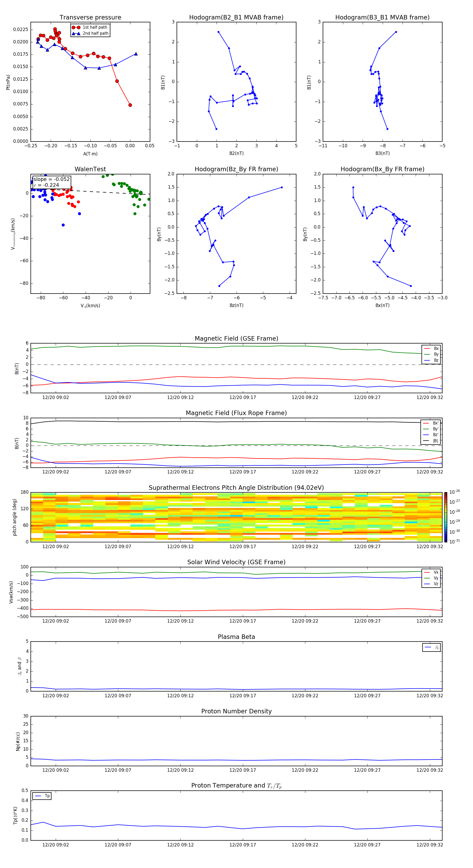Click the 'B2(nT)' x-axis label
This screenshot has width=473, height=868.
click(x=236, y=153)
